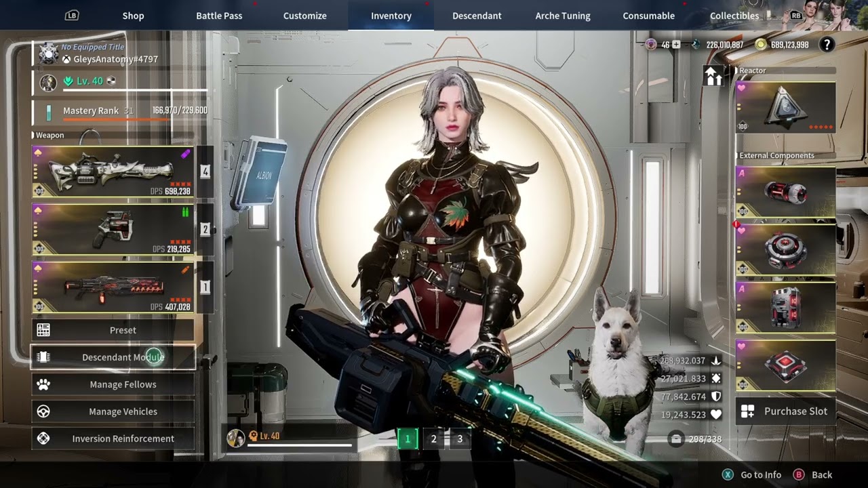
Task: Open the Descendant Module button
Action: coord(113,357)
